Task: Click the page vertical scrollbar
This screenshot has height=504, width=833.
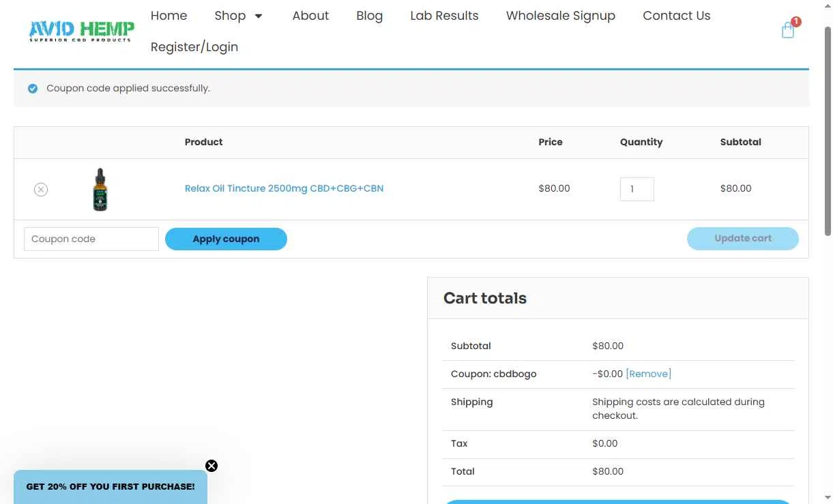Action: point(828,131)
